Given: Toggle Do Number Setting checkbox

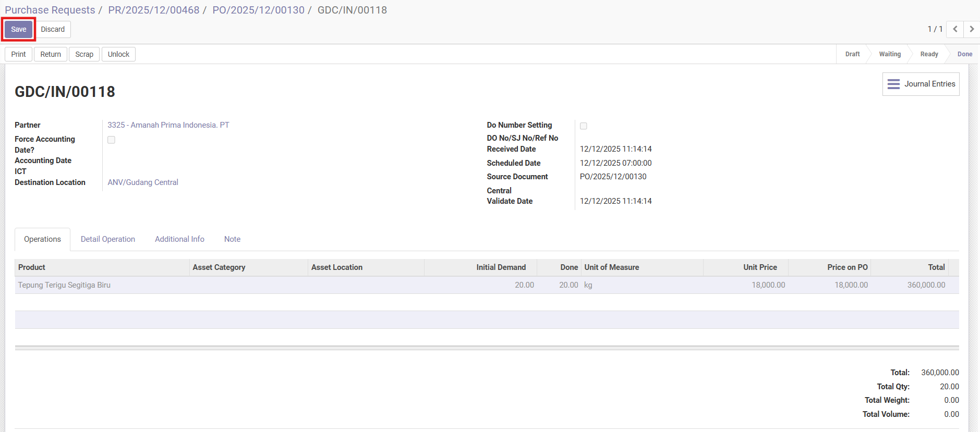Looking at the screenshot, I should click(584, 126).
